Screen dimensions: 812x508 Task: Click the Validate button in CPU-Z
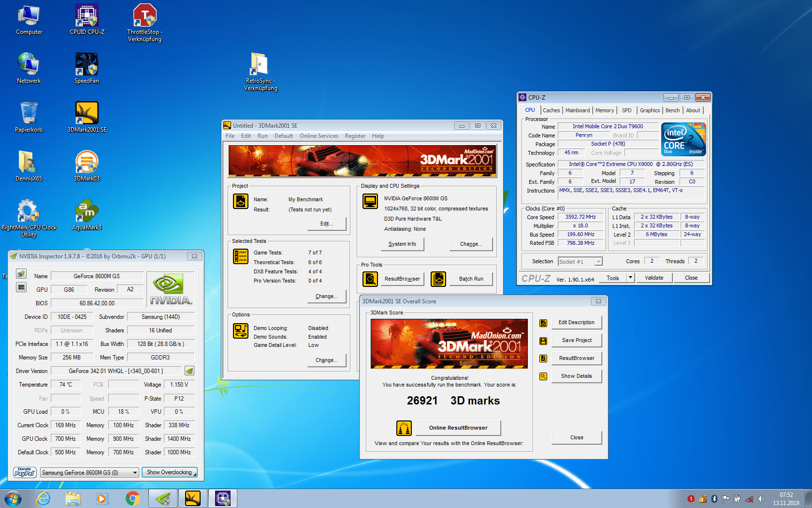click(654, 278)
